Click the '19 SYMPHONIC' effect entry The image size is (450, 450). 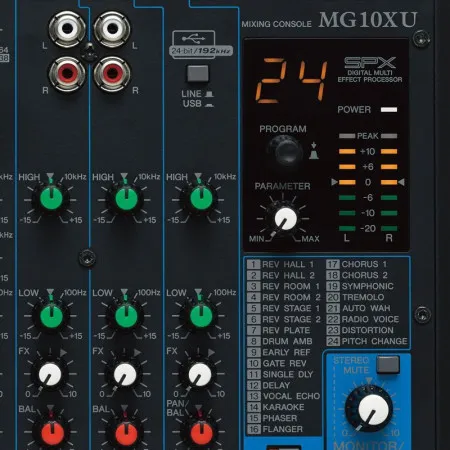(360, 286)
